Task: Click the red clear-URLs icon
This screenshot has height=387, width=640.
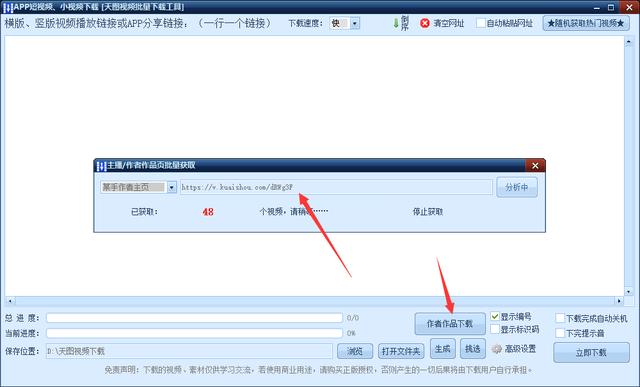Action: tap(424, 23)
